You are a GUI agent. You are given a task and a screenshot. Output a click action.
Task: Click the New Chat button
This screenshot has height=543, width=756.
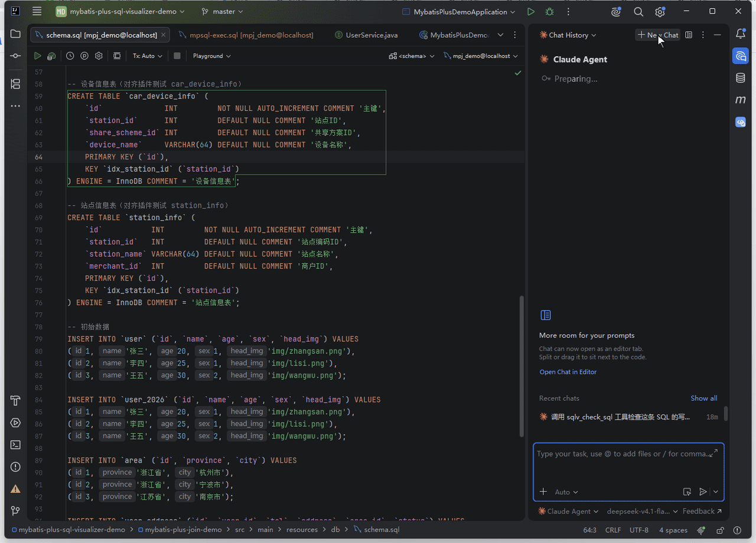click(658, 35)
